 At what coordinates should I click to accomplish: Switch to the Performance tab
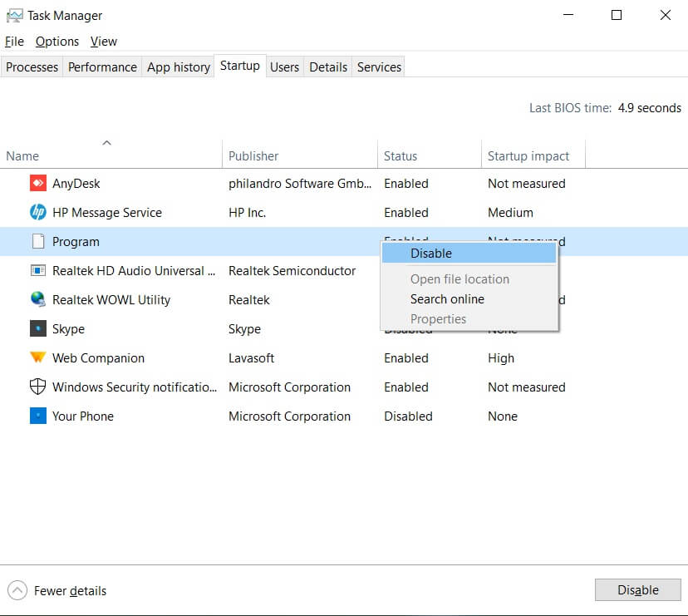pos(102,67)
